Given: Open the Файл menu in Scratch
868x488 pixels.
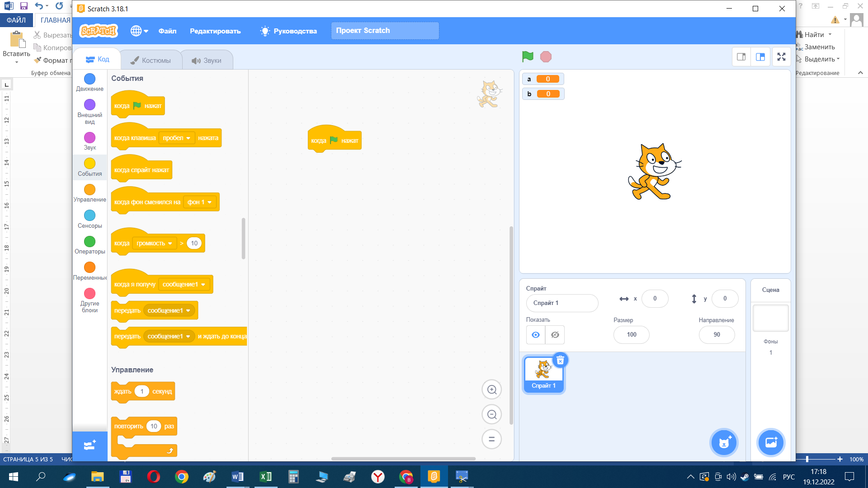Looking at the screenshot, I should coord(167,31).
